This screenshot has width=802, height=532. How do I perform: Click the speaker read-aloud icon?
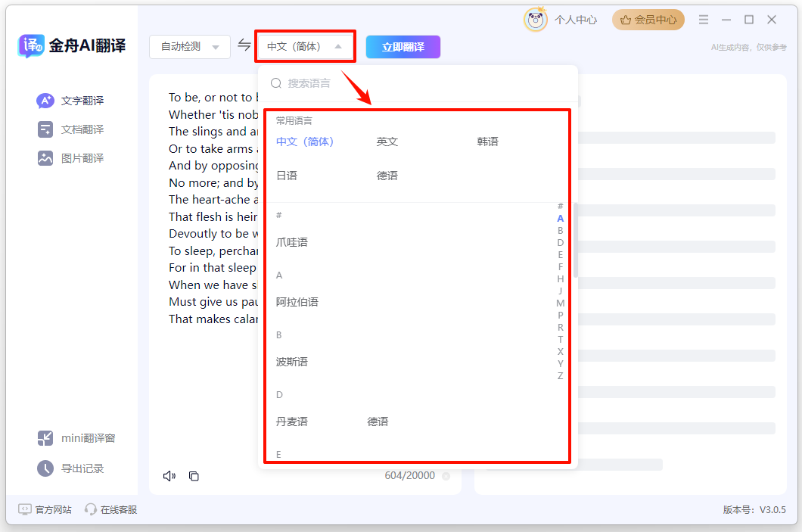[169, 476]
